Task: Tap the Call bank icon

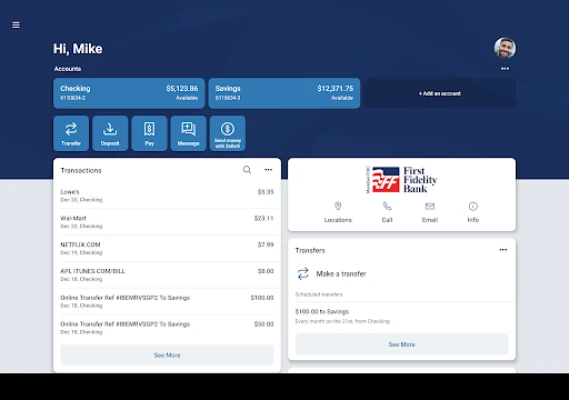Action: coord(387,212)
